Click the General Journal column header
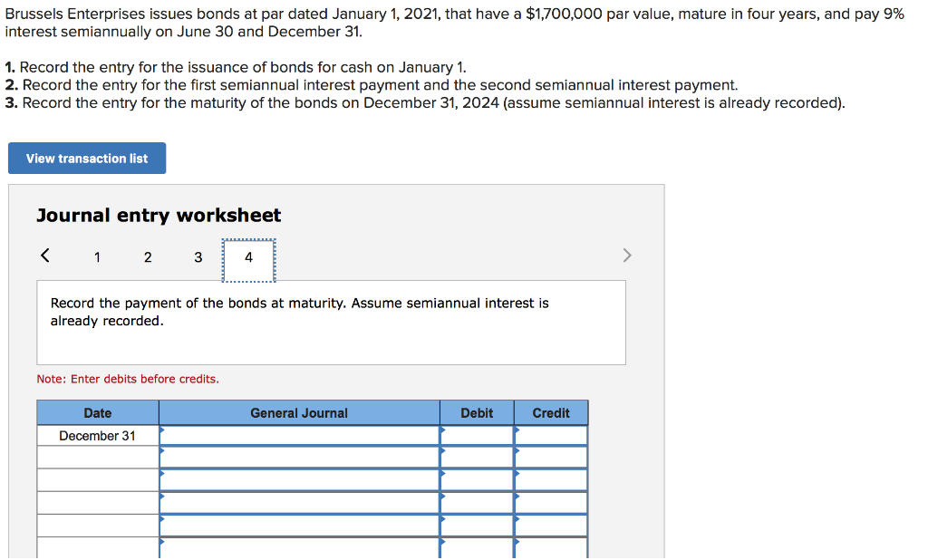 pos(299,412)
